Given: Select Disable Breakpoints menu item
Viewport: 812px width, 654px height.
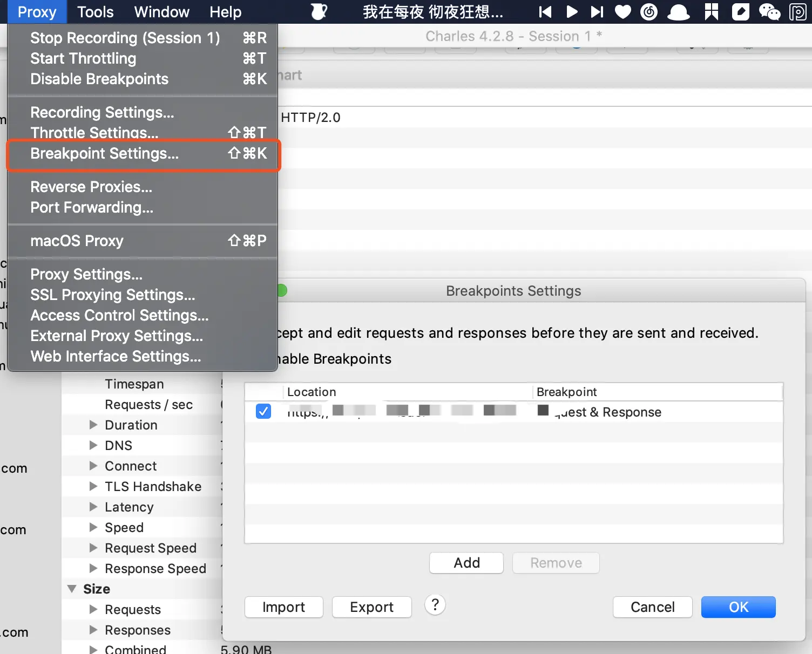Looking at the screenshot, I should 143,79.
